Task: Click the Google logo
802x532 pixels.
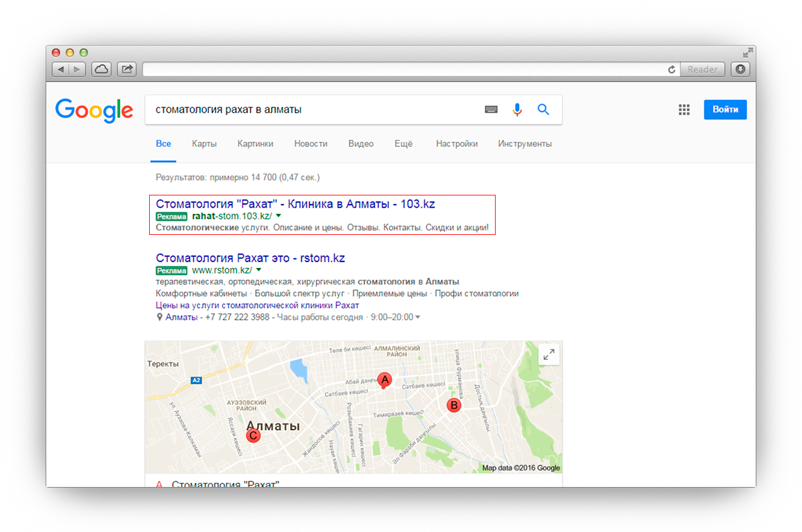Action: [x=94, y=110]
